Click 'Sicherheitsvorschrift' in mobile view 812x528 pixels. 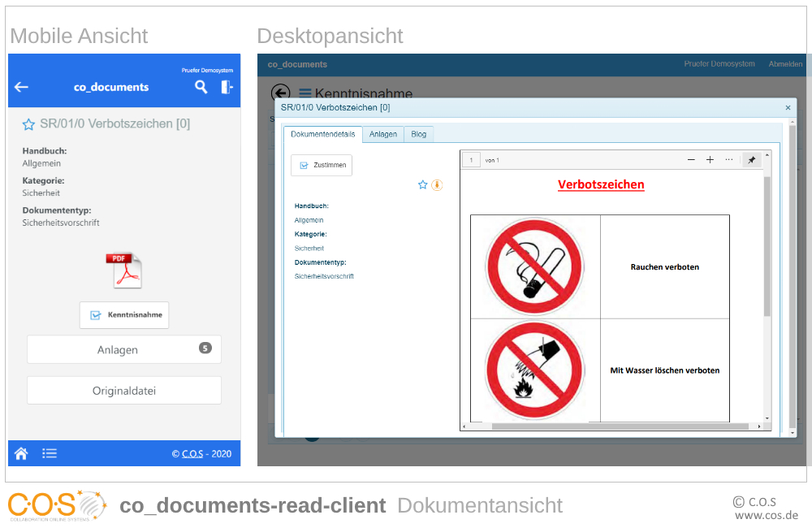[61, 223]
